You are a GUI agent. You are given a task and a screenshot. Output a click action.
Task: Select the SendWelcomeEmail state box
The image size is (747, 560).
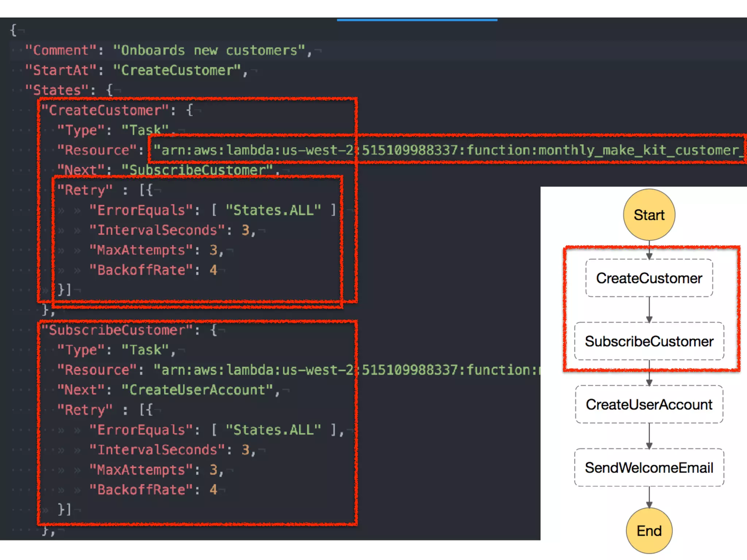tap(649, 467)
